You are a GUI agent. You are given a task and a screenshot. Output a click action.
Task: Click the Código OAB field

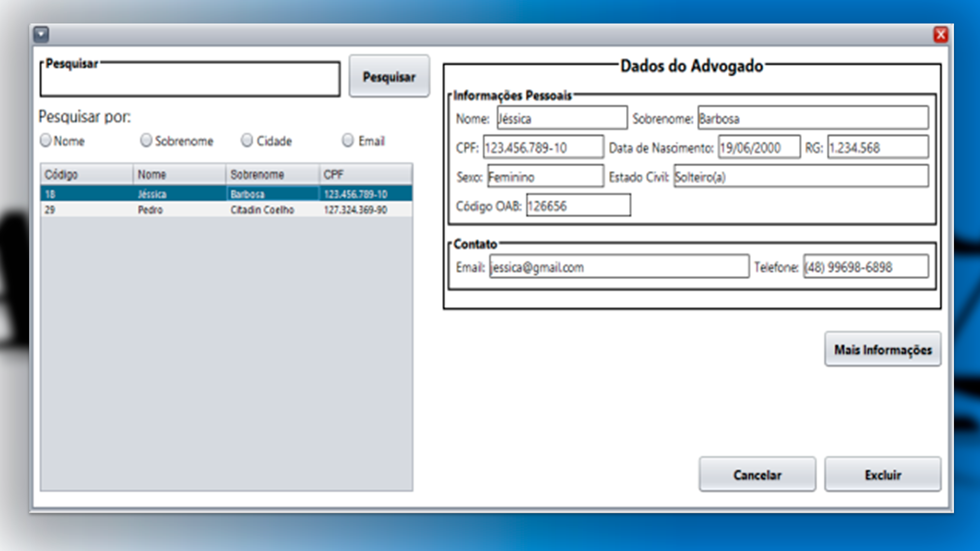click(578, 206)
